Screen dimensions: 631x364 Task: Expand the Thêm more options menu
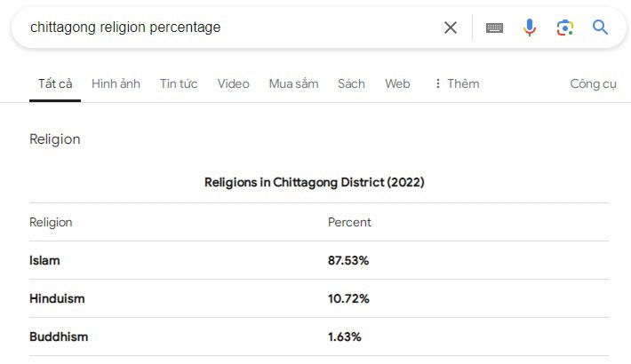click(x=456, y=83)
